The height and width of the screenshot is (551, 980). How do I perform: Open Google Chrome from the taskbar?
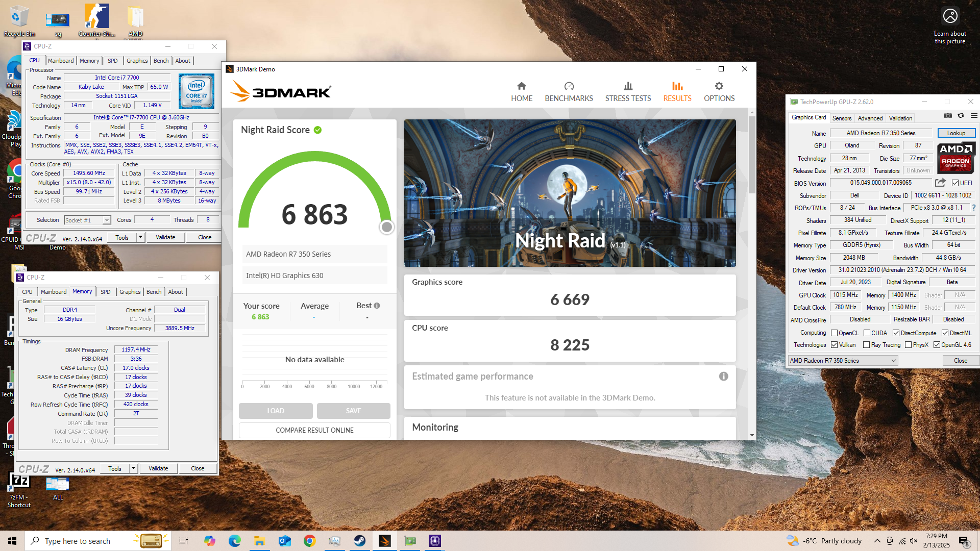tap(309, 541)
